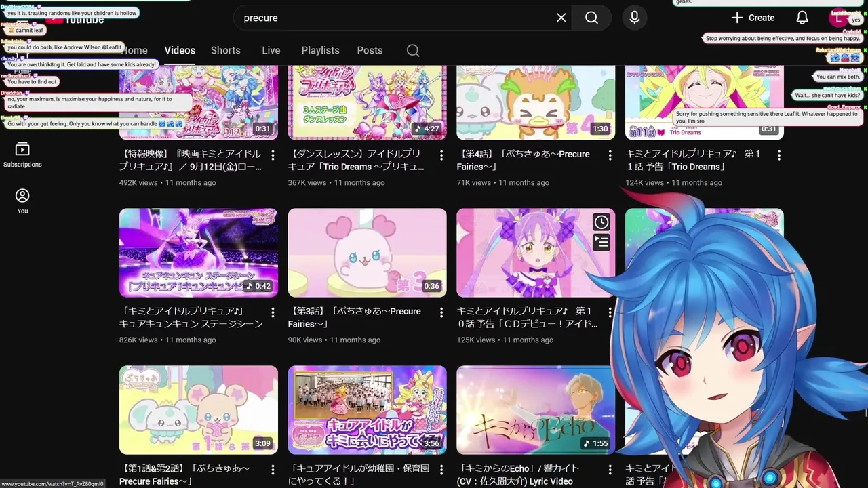The image size is (868, 488).
Task: Open the You section in sidebar
Action: 22,201
